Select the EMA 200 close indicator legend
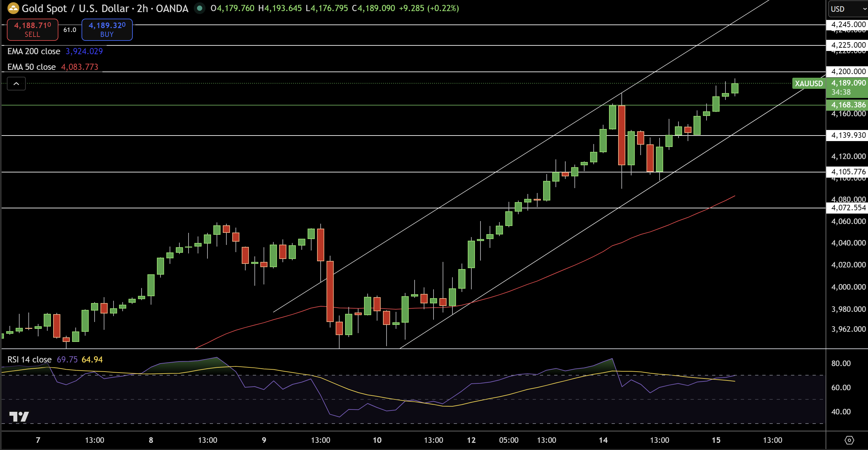Screen dimensions: 868x450 34,51
